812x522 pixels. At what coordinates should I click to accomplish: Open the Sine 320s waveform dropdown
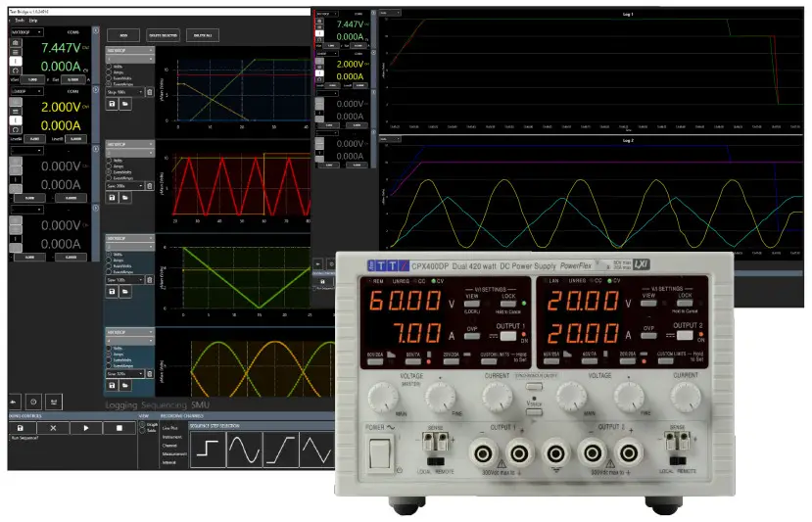(x=124, y=373)
